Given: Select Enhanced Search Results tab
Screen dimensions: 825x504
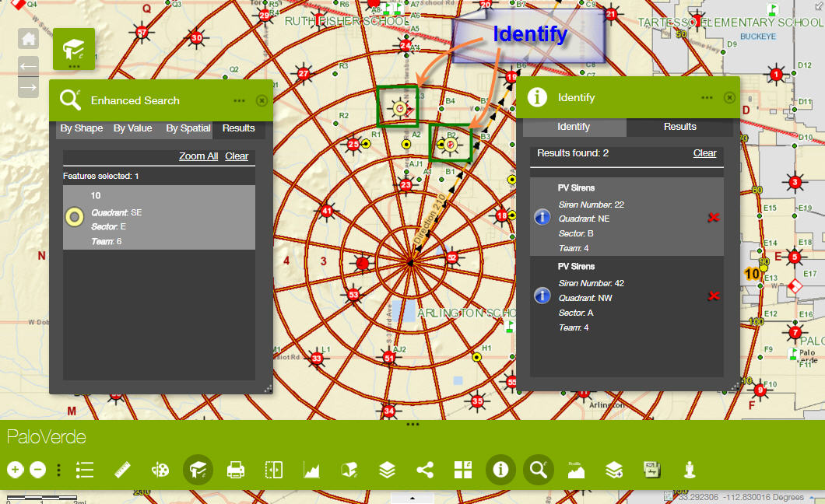Looking at the screenshot, I should coord(238,128).
